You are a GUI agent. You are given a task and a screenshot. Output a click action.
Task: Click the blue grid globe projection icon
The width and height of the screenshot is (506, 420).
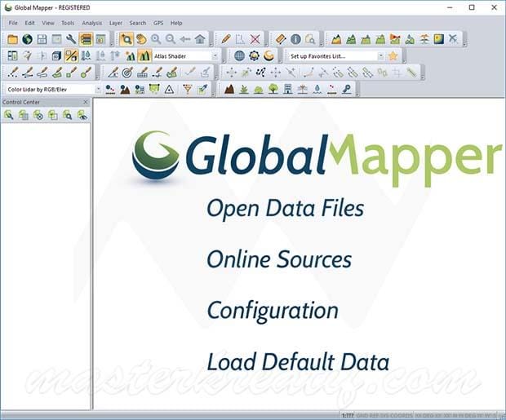pyautogui.click(x=239, y=55)
